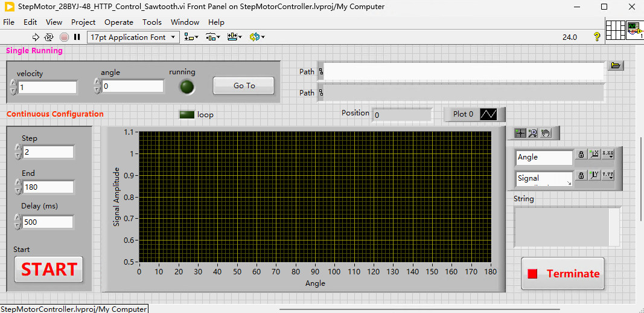Click the red Terminate button

(563, 274)
